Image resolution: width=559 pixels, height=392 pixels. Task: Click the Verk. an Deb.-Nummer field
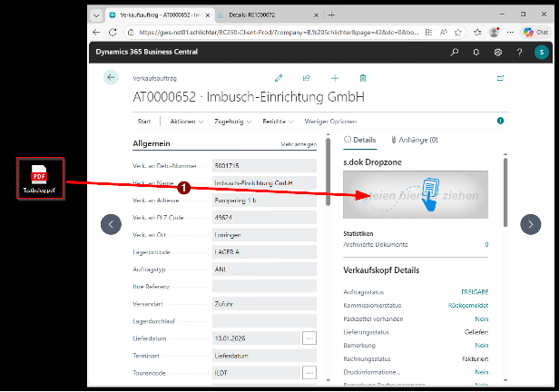(x=264, y=166)
